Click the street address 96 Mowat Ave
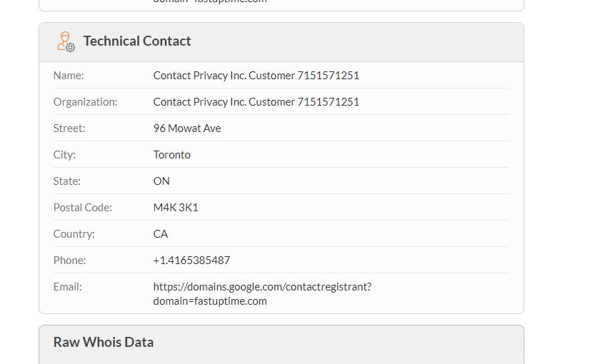The height and width of the screenshot is (364, 600). pos(186,128)
